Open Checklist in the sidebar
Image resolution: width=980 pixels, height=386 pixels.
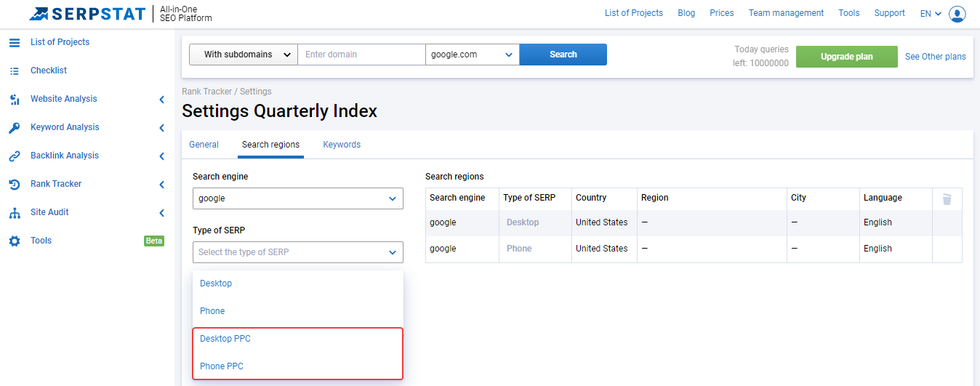[49, 71]
